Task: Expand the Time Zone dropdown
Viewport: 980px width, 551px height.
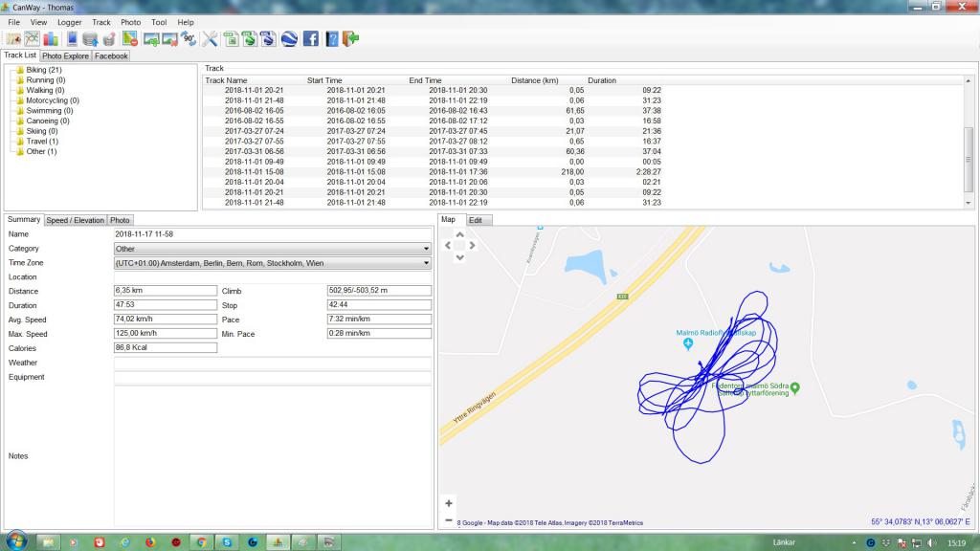Action: point(272,263)
